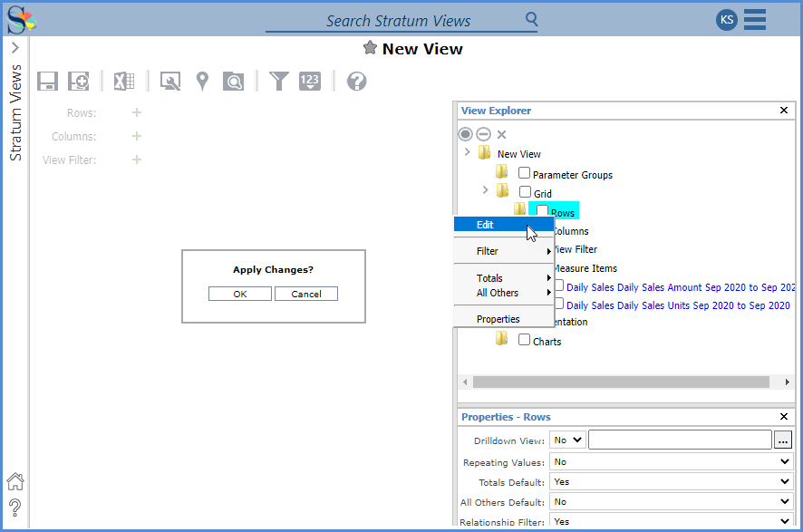
Task: Toggle the Grid tree node expander
Action: pyautogui.click(x=486, y=190)
